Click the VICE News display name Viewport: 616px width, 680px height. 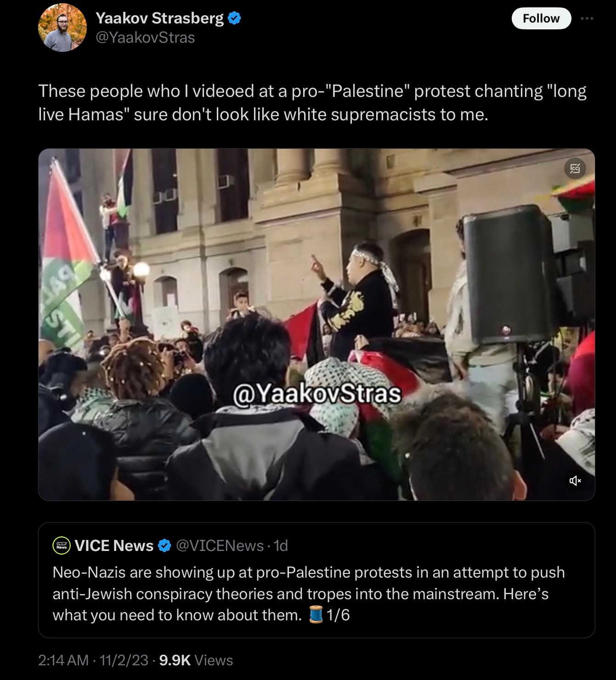coord(114,545)
